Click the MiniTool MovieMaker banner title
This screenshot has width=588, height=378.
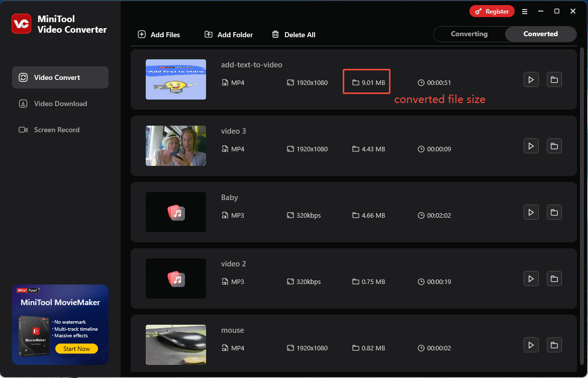[60, 303]
